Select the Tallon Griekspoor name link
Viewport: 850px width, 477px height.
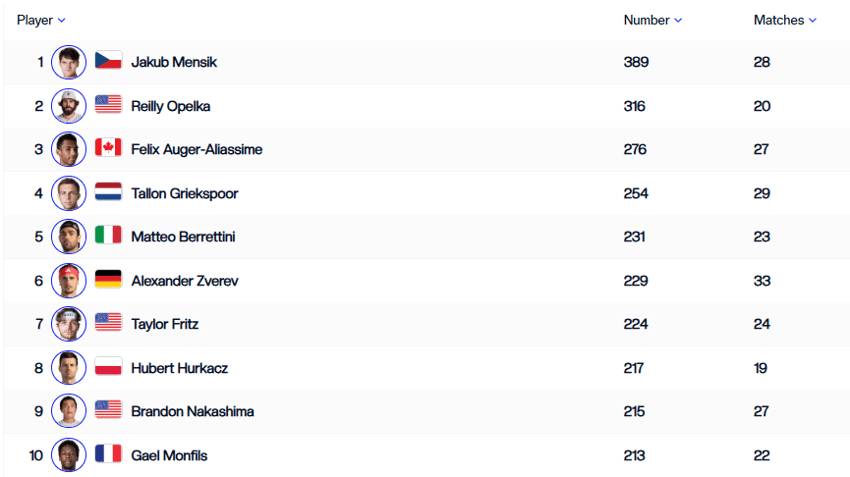pyautogui.click(x=185, y=194)
